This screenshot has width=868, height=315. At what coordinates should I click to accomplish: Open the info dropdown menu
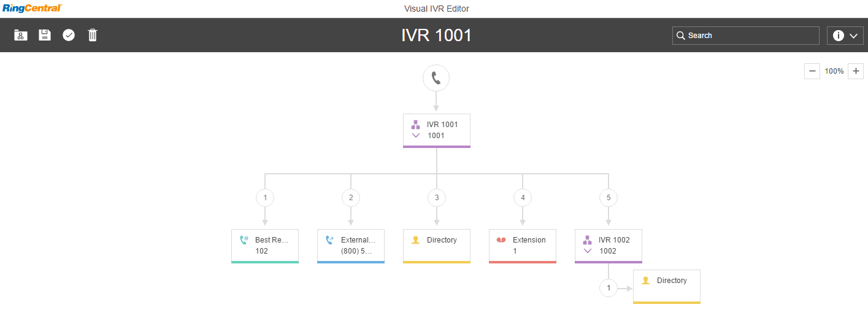845,36
